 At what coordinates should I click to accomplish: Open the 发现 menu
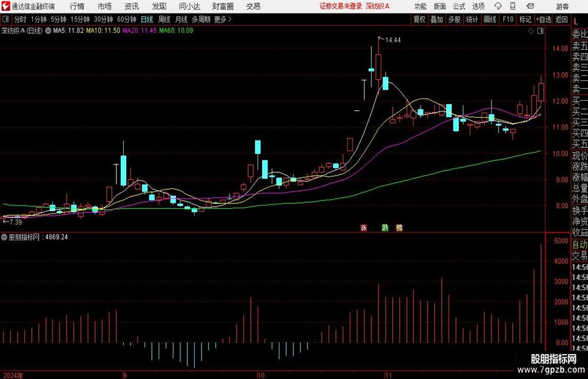click(x=159, y=6)
